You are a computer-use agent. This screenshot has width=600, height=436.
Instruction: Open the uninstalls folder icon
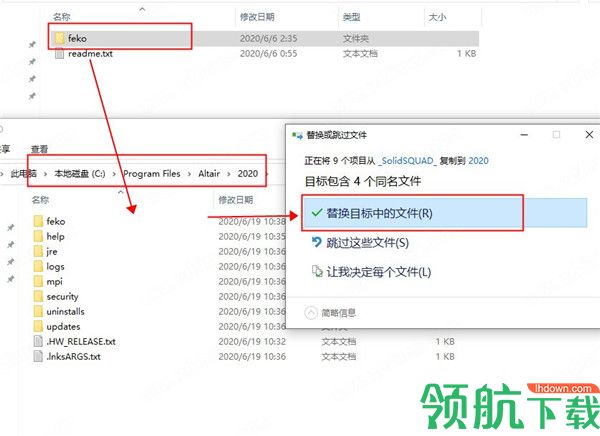point(38,312)
